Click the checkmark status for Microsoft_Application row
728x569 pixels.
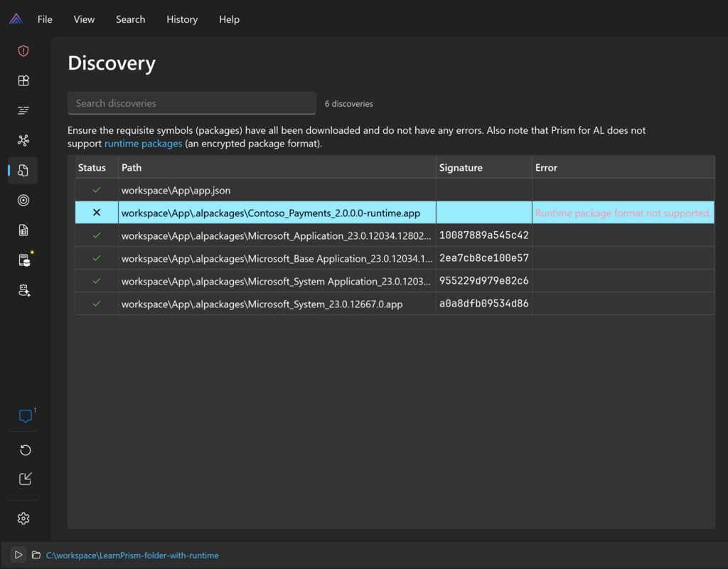point(97,235)
